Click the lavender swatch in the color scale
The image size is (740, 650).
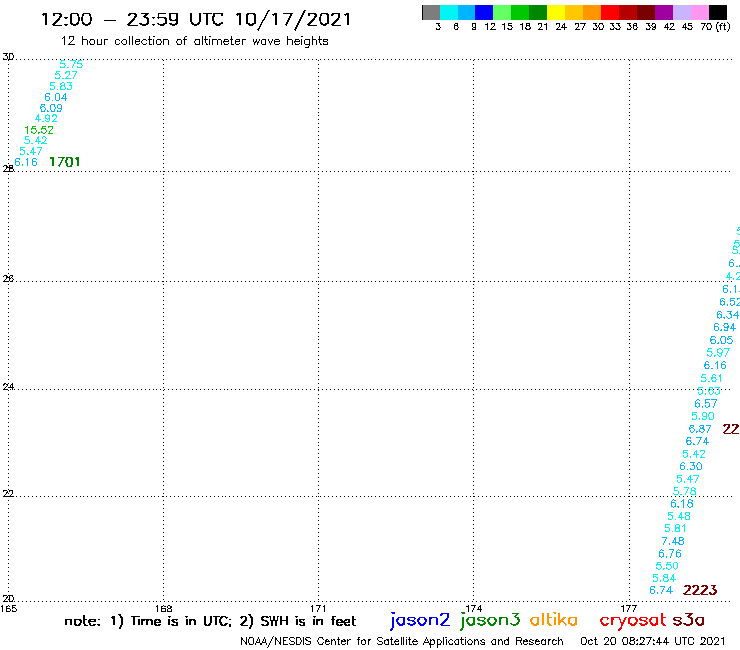(681, 12)
